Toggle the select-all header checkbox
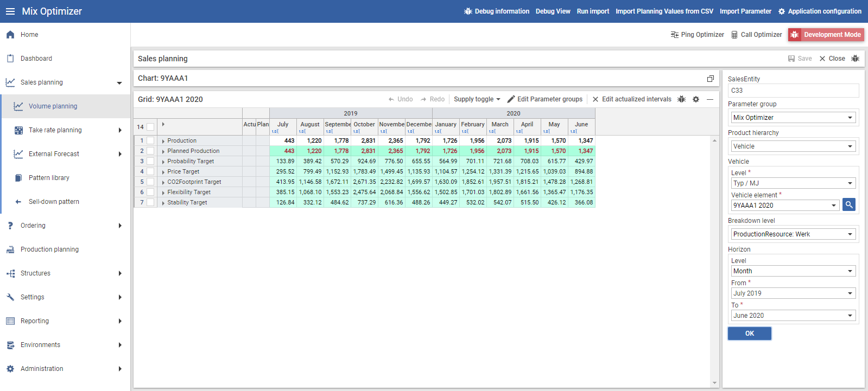Screen dimensions: 868x391 tap(150, 127)
